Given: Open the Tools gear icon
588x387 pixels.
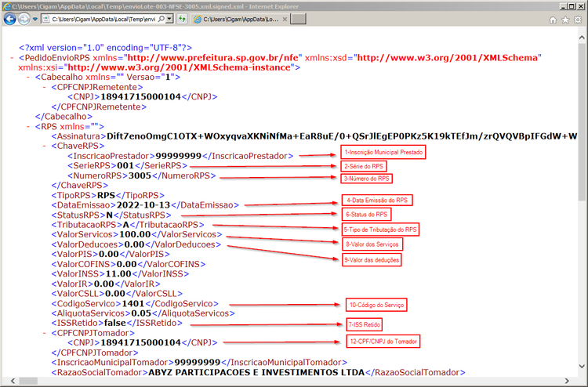Looking at the screenshot, I should click(x=578, y=20).
